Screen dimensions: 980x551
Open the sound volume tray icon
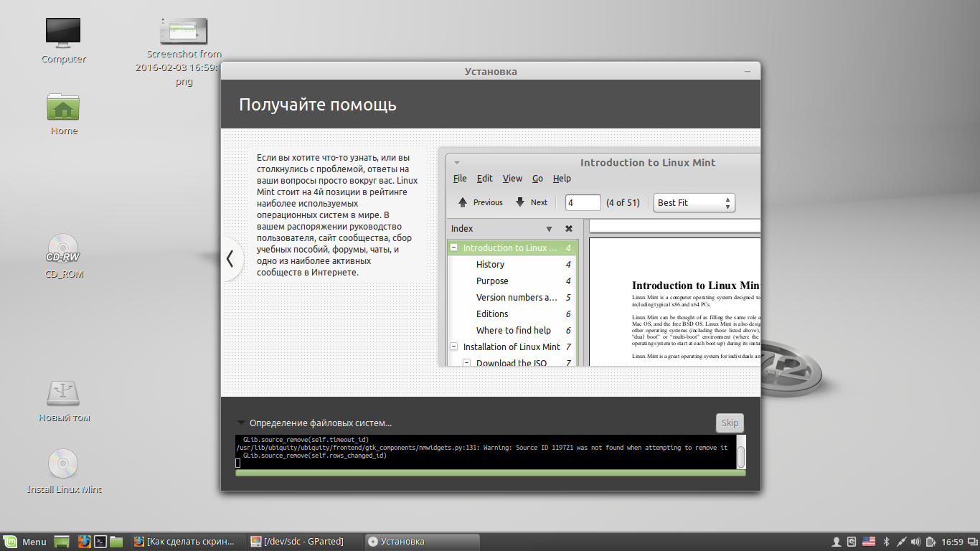tap(916, 542)
